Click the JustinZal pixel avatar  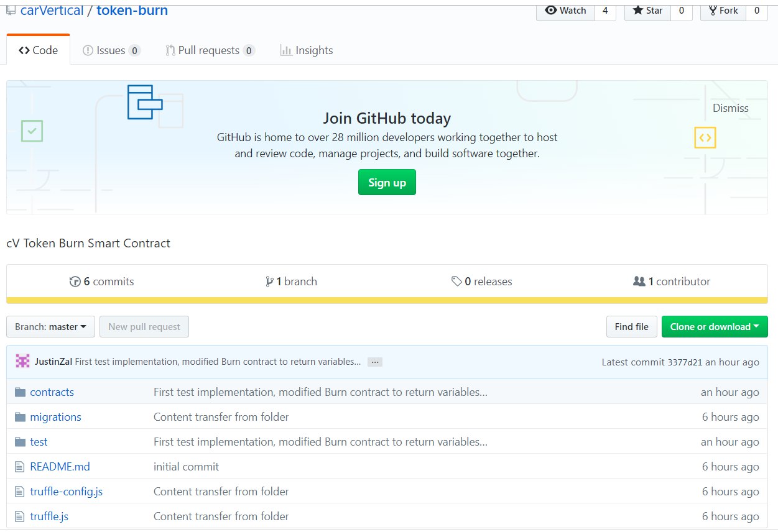[22, 362]
